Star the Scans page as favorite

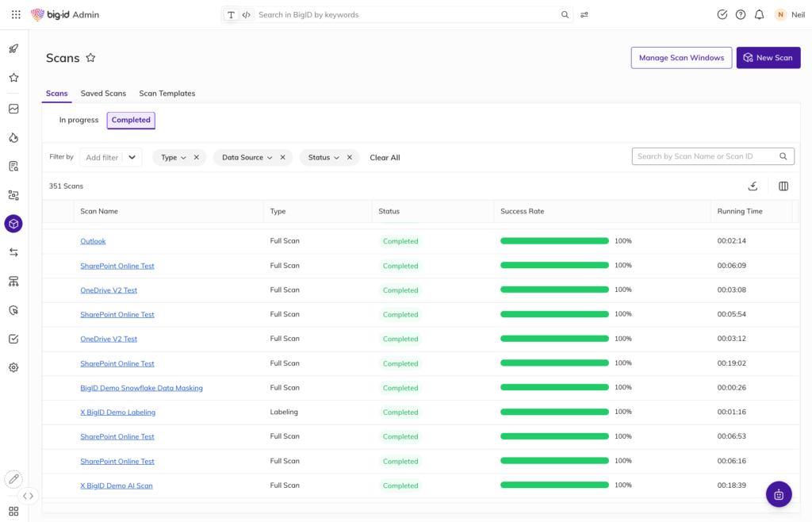coord(90,58)
